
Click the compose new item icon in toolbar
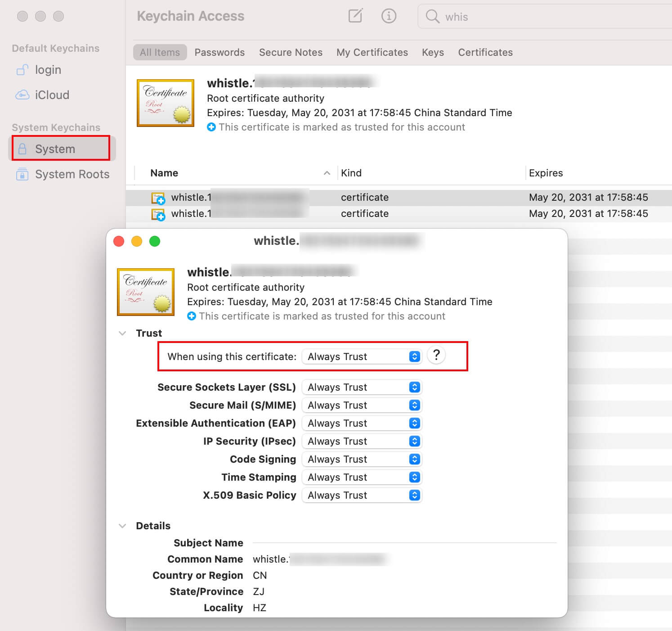pyautogui.click(x=355, y=16)
